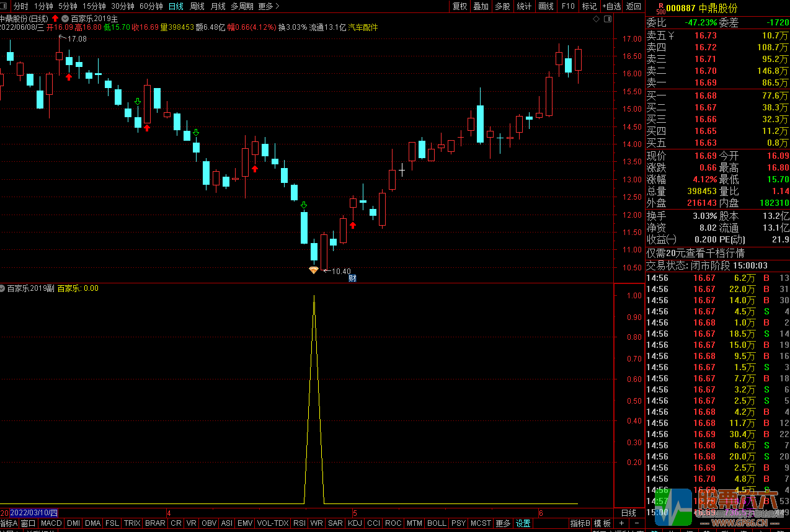
Task: Click the 财 finance marker on the chart
Action: [352, 277]
